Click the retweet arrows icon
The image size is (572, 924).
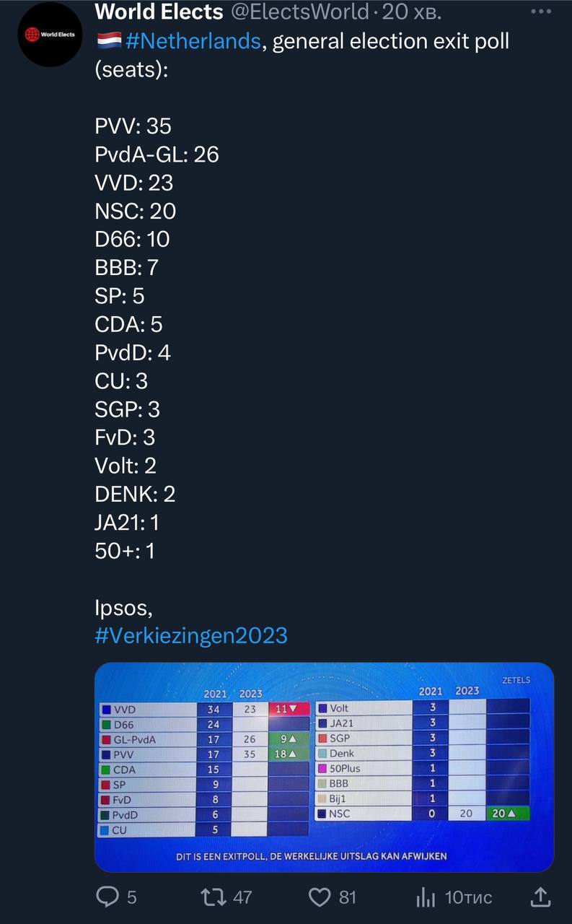pyautogui.click(x=213, y=897)
